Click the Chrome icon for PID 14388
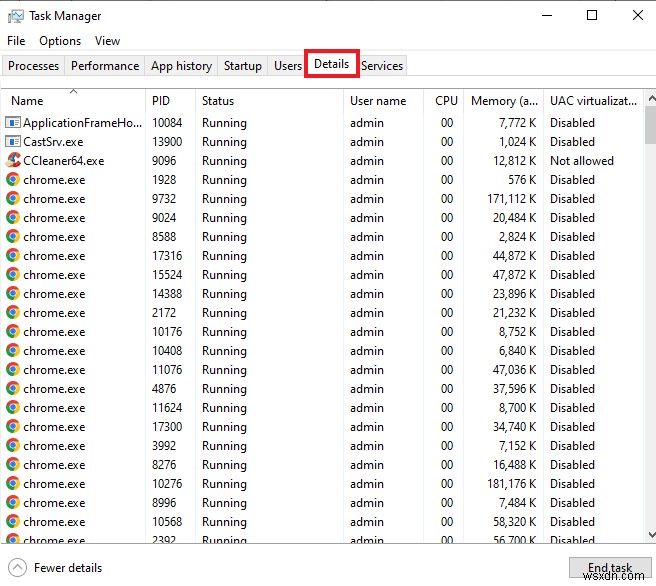 coord(13,294)
